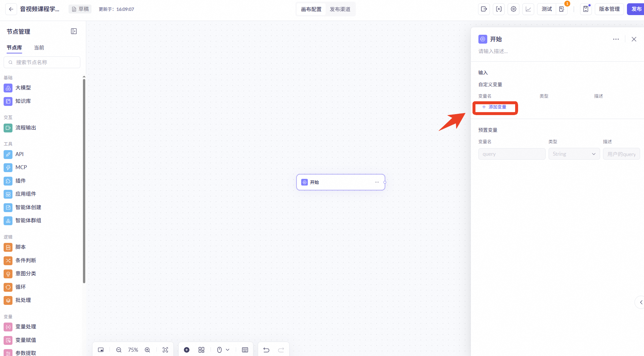The height and width of the screenshot is (356, 644).
Task: Click the zoom out magnifier icon
Action: tap(119, 350)
